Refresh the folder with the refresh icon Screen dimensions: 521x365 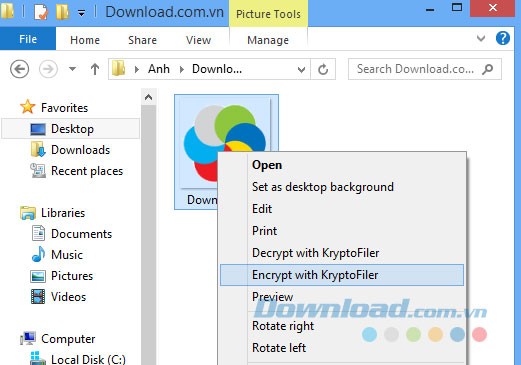(x=323, y=69)
